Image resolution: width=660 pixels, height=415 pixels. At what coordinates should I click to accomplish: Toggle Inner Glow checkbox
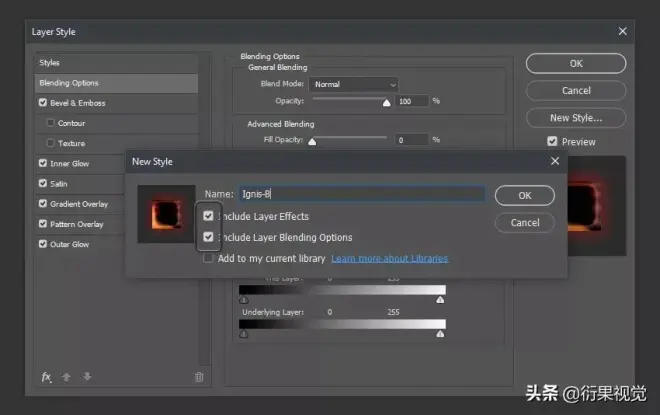point(43,163)
